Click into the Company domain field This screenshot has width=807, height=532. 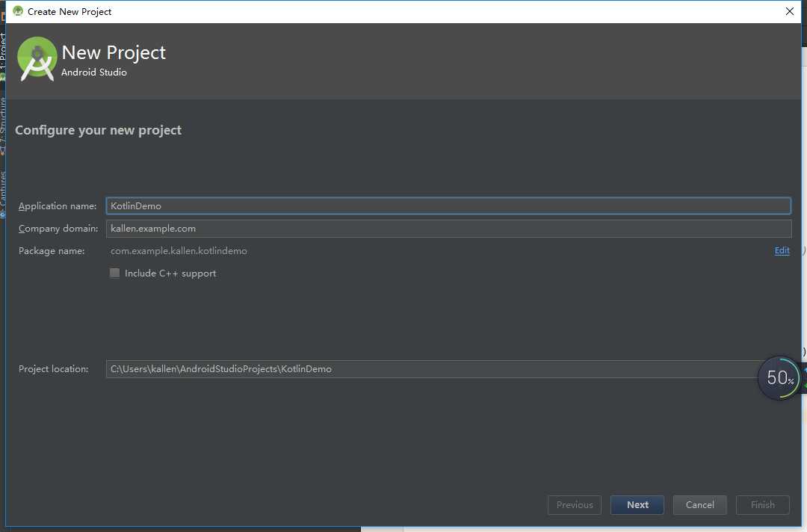[448, 229]
